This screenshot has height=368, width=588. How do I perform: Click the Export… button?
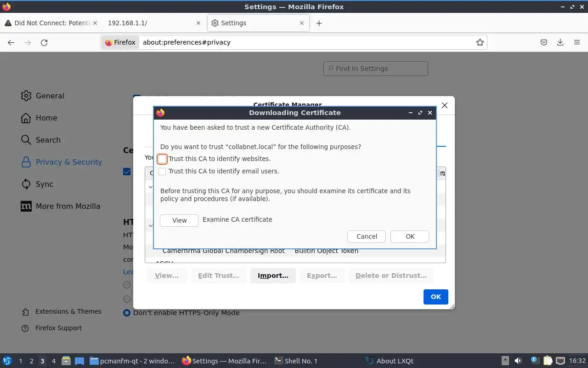click(x=322, y=276)
